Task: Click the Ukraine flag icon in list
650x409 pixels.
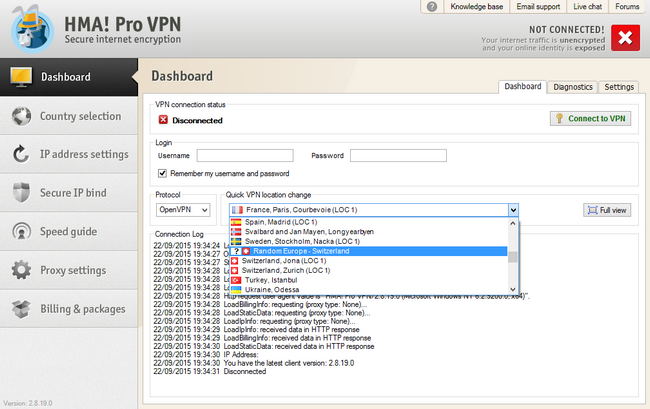Action: coord(236,290)
